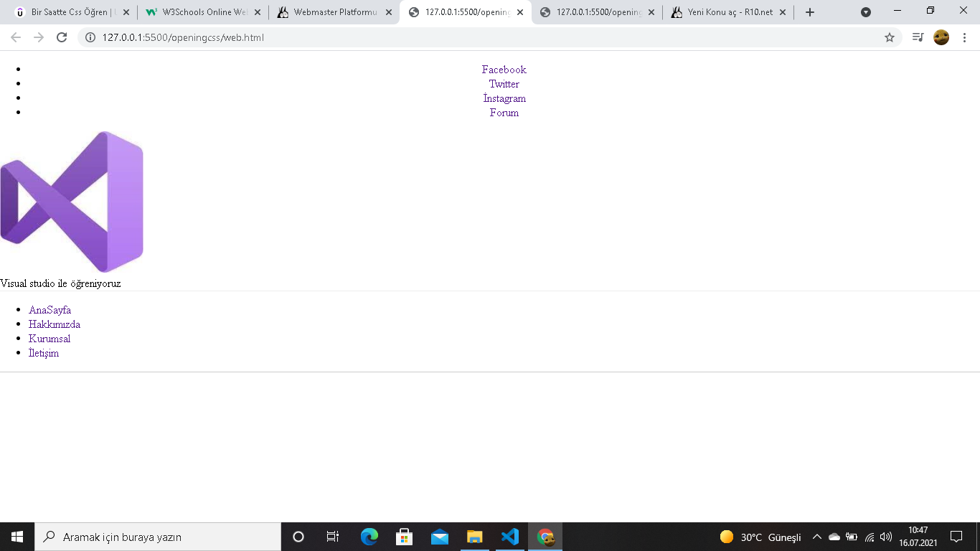This screenshot has height=551, width=980.
Task: Close the Yeni Konu aç tab
Action: tap(783, 12)
